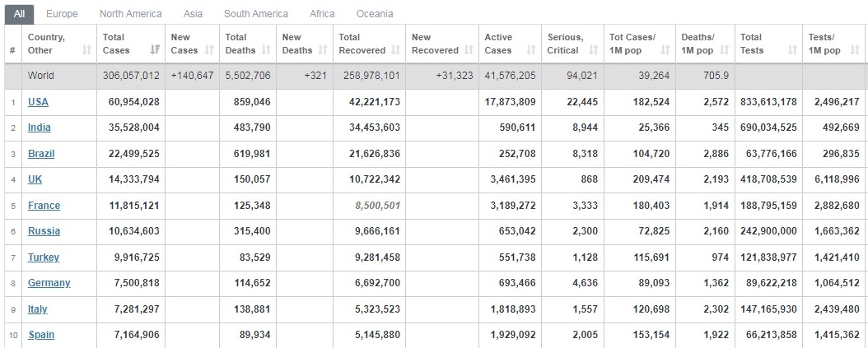Select World new cases +140,647
The width and height of the screenshot is (868, 348).
pos(192,75)
